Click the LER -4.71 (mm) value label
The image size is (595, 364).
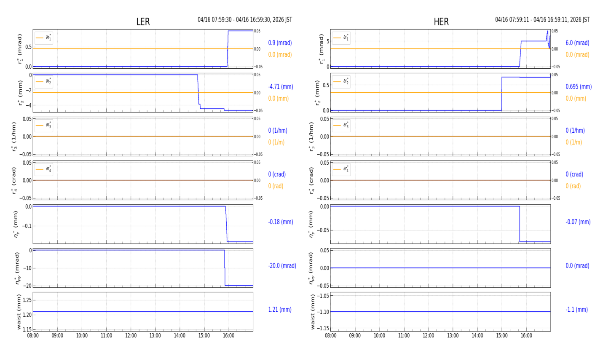[x=280, y=87]
